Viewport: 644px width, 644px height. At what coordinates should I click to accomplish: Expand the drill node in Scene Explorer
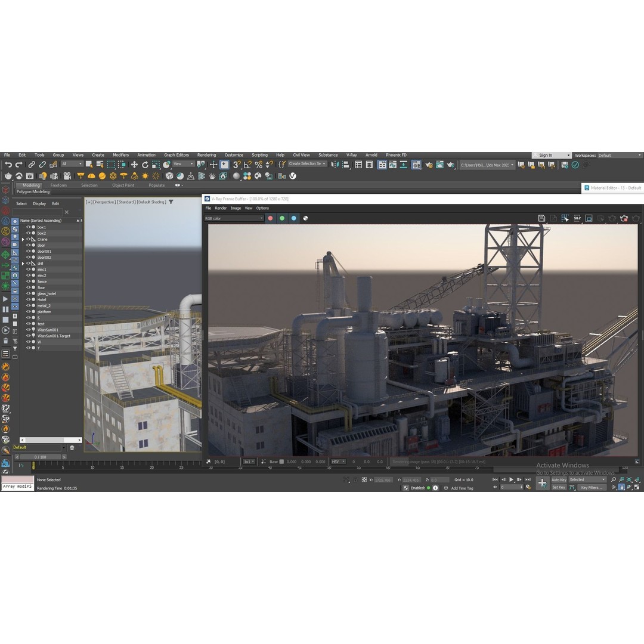point(22,263)
